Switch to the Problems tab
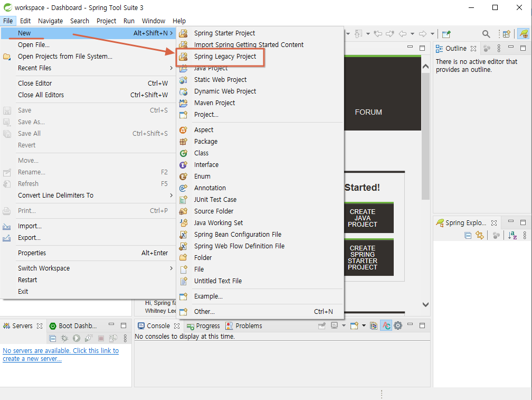The height and width of the screenshot is (400, 532). point(244,326)
